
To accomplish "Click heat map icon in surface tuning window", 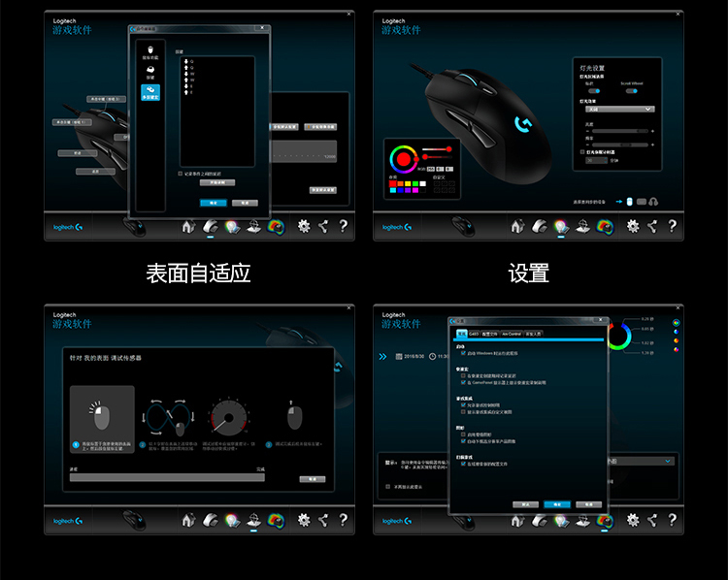I will (276, 520).
